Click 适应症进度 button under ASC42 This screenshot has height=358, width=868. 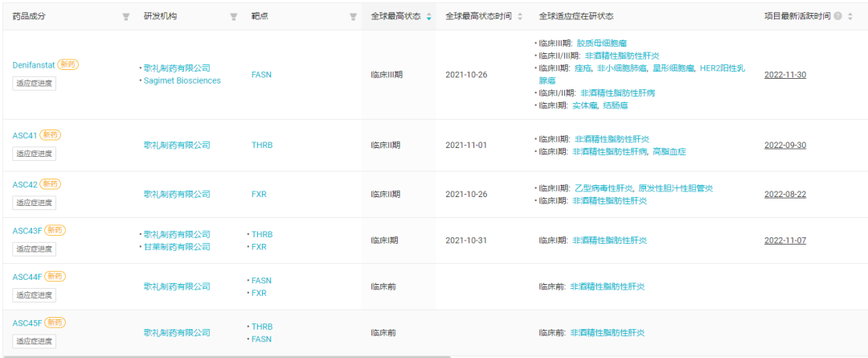point(35,202)
